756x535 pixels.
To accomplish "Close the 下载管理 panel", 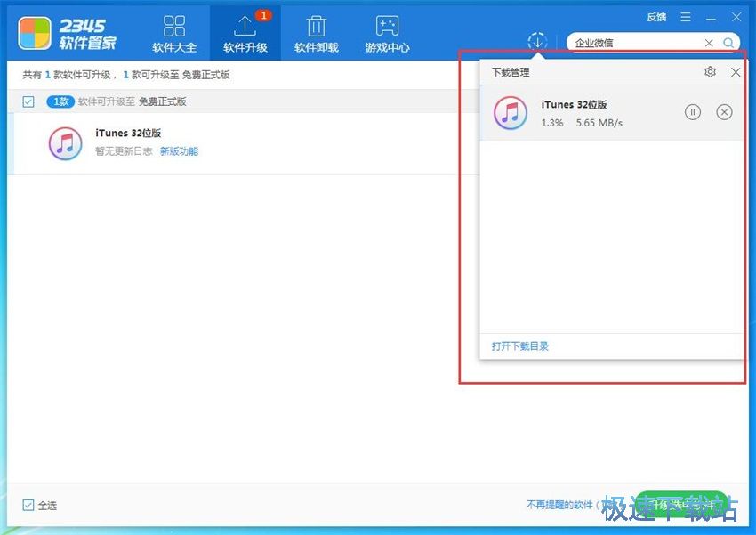I will tap(736, 72).
